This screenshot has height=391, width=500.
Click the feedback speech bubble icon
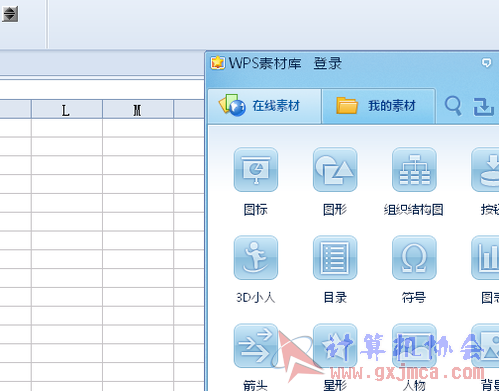(486, 63)
